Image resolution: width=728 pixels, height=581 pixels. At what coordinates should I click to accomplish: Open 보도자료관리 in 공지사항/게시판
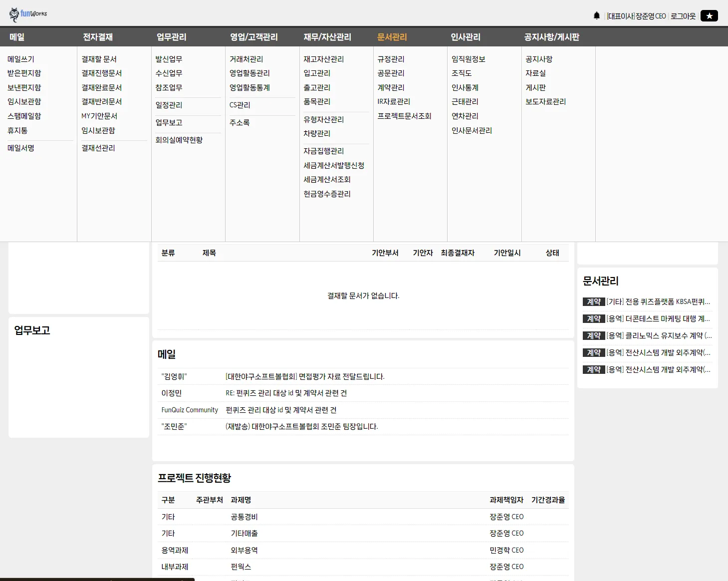pos(546,101)
